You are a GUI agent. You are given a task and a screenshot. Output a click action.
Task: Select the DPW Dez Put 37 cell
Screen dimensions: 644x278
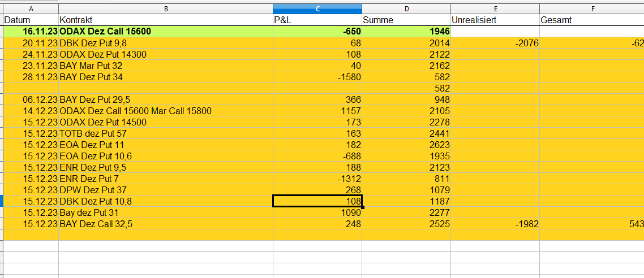166,190
